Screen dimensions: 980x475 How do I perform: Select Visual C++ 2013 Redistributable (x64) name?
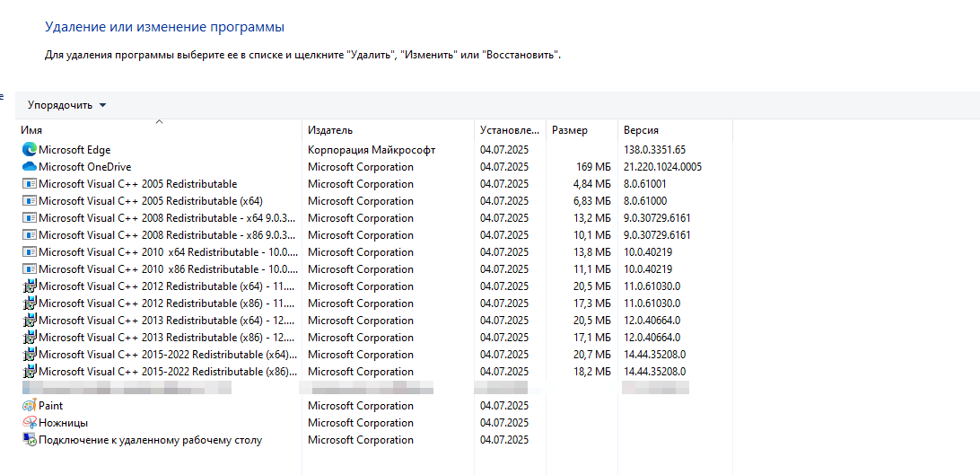pyautogui.click(x=168, y=321)
